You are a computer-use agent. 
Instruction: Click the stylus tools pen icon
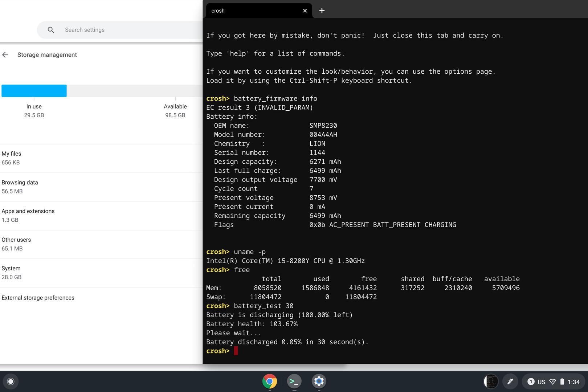[x=510, y=381]
